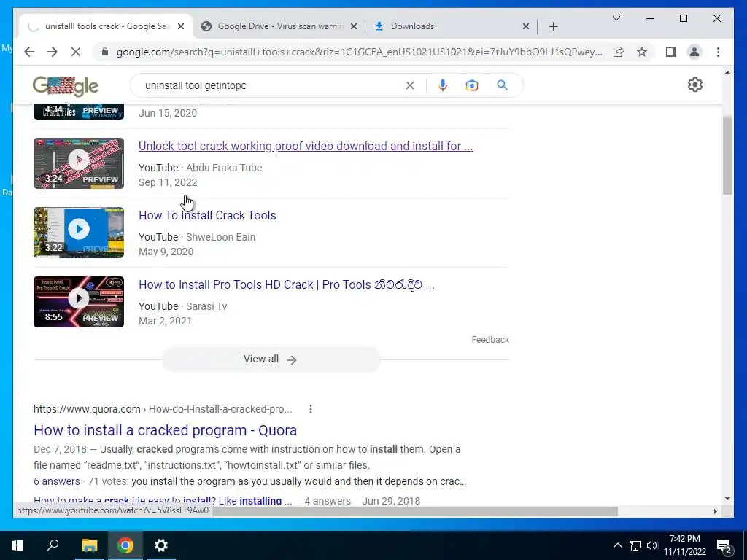Click the scroll right arrow
Image resolution: width=747 pixels, height=560 pixels.
coord(715,511)
